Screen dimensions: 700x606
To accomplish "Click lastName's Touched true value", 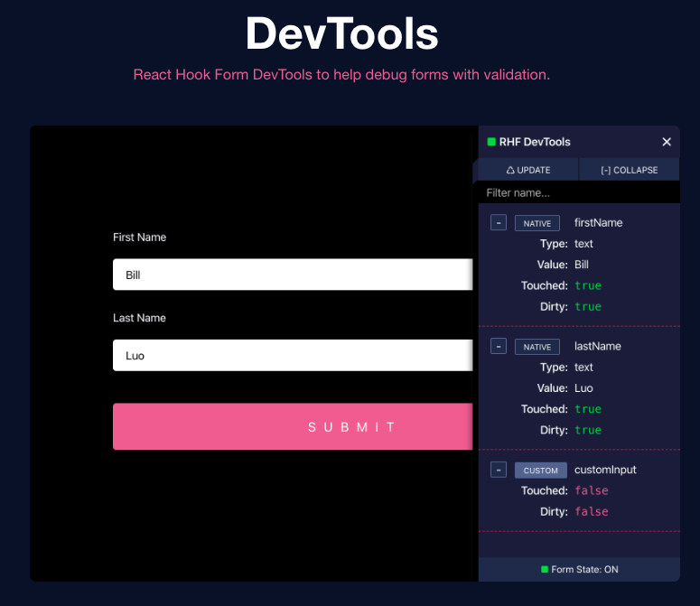I will pos(588,409).
